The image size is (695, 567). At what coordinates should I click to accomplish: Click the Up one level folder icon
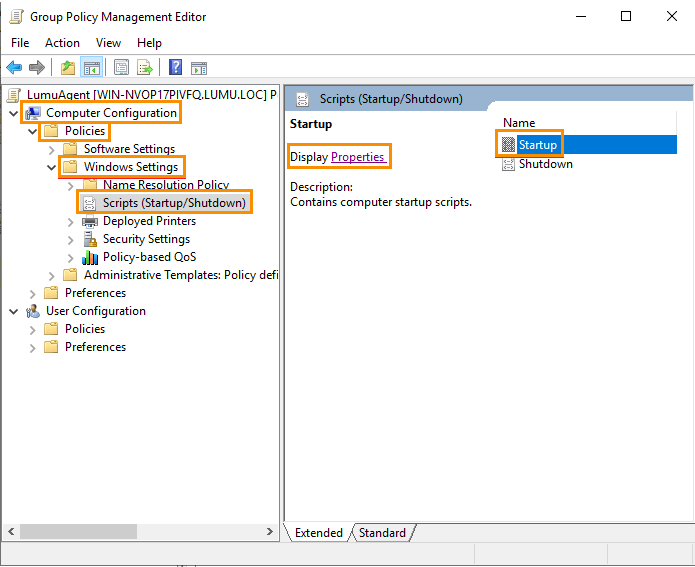click(x=68, y=68)
